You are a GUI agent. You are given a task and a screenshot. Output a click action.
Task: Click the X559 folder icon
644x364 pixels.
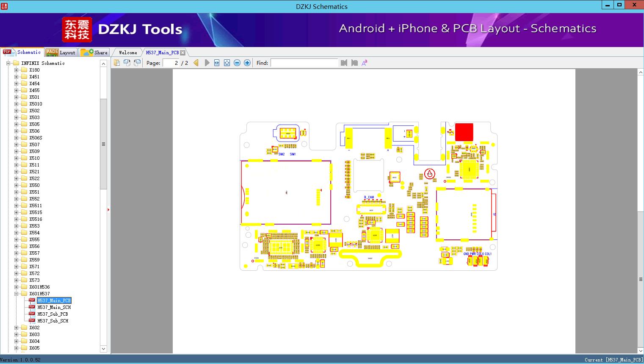24,260
